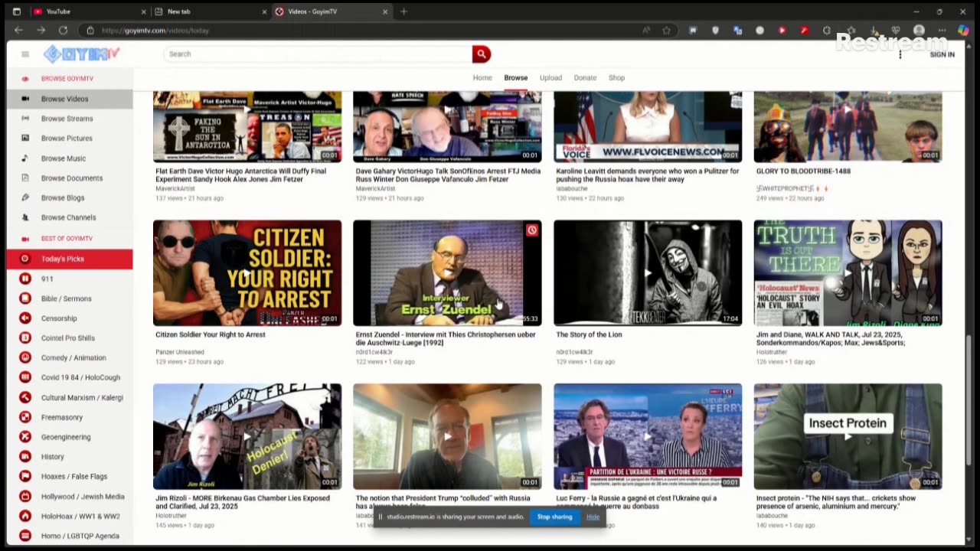Click the Browse Blogs sidebar icon

pyautogui.click(x=25, y=197)
